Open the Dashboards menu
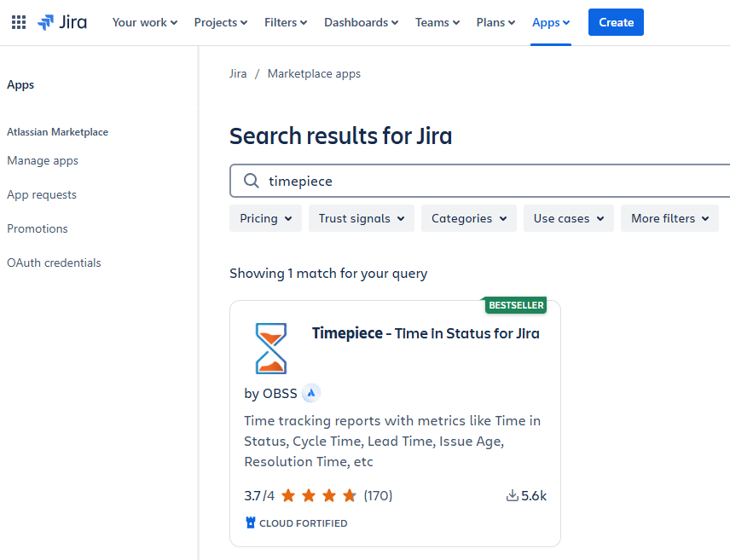This screenshot has height=560, width=730. pos(361,22)
